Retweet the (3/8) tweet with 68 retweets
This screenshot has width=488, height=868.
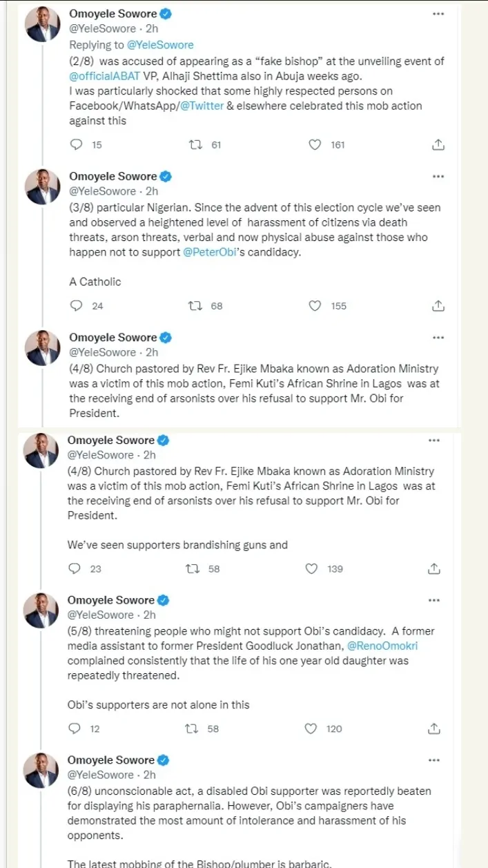pyautogui.click(x=195, y=306)
